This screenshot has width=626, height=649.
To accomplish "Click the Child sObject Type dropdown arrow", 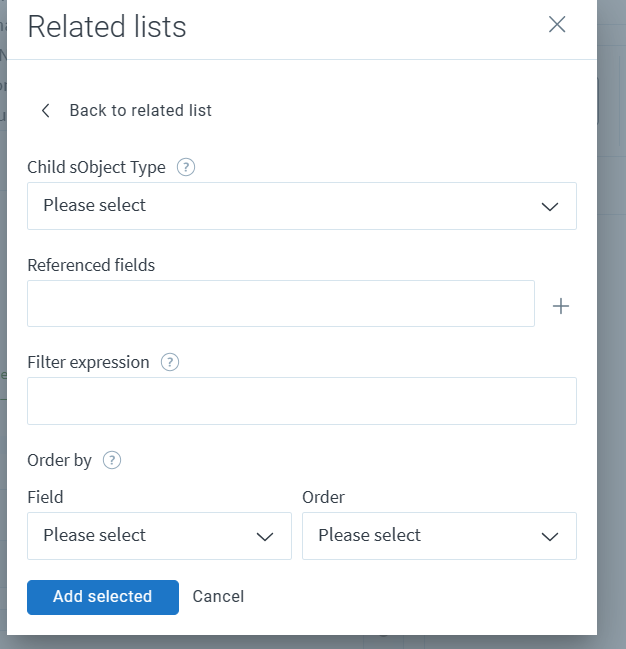I will tap(549, 207).
